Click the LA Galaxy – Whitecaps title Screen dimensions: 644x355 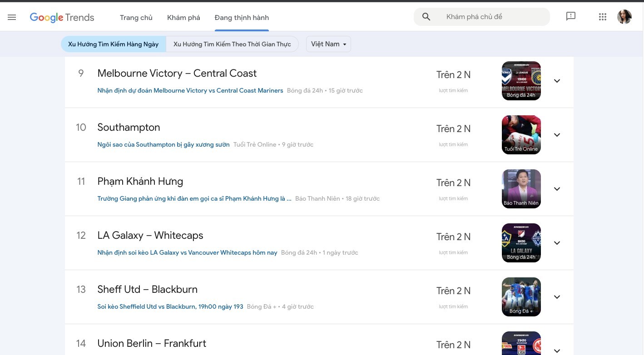coord(150,236)
